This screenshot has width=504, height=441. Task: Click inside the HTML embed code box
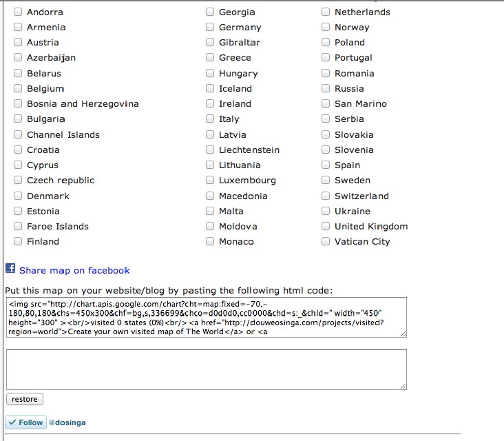206,317
